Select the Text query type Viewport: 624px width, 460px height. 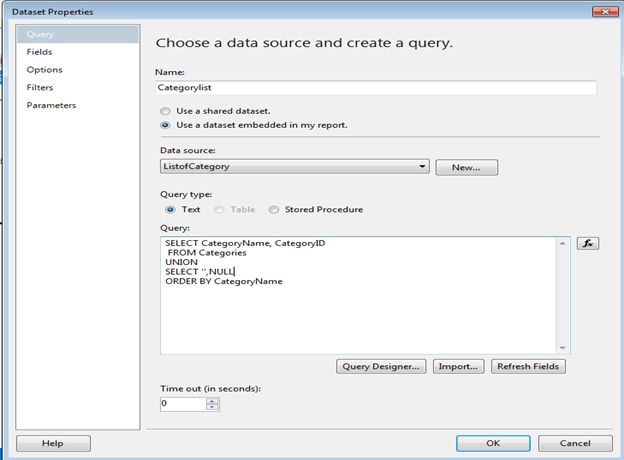(170, 210)
